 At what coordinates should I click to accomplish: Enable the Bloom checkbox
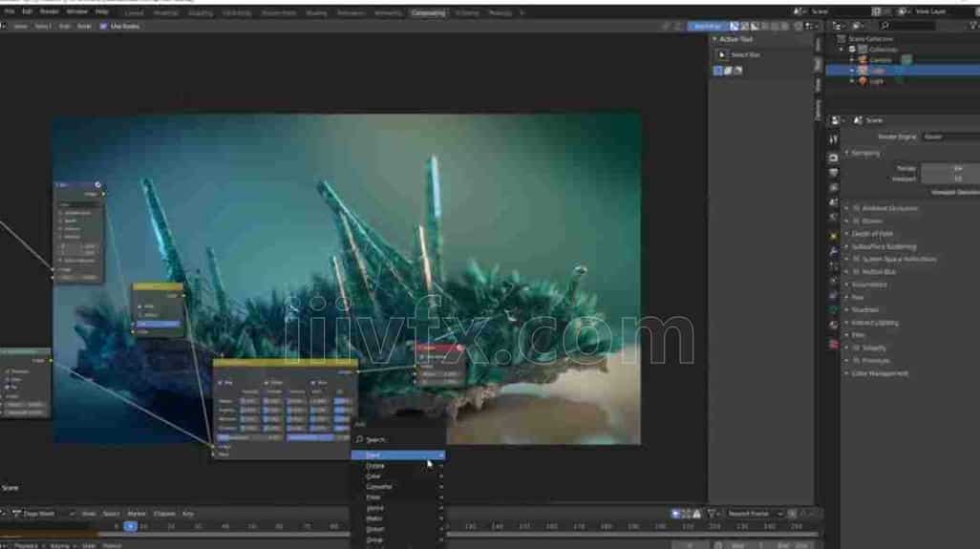click(857, 222)
